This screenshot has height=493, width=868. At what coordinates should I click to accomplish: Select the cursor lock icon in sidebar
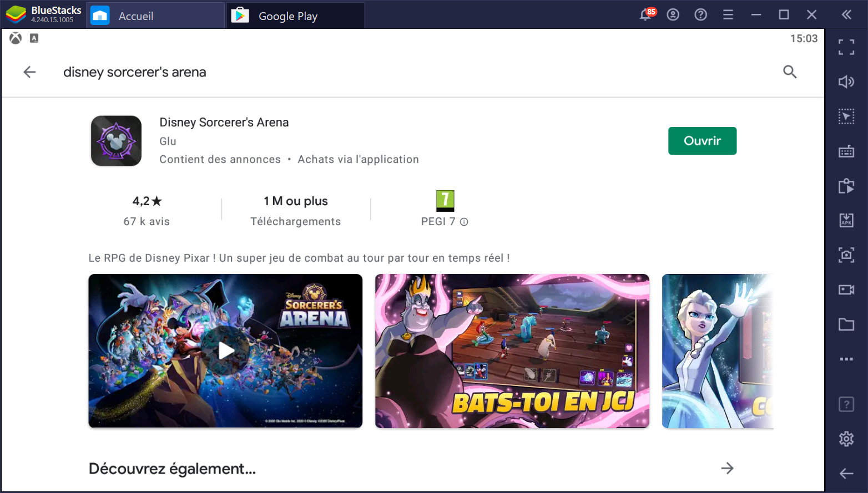click(846, 116)
